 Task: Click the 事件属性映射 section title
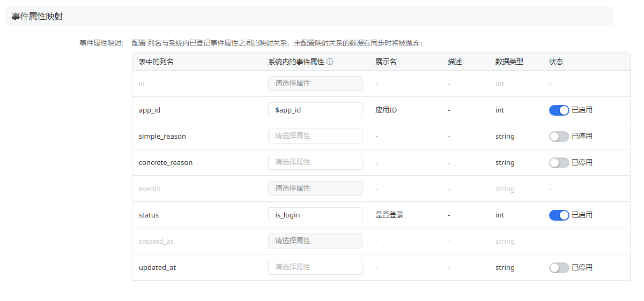[x=37, y=16]
